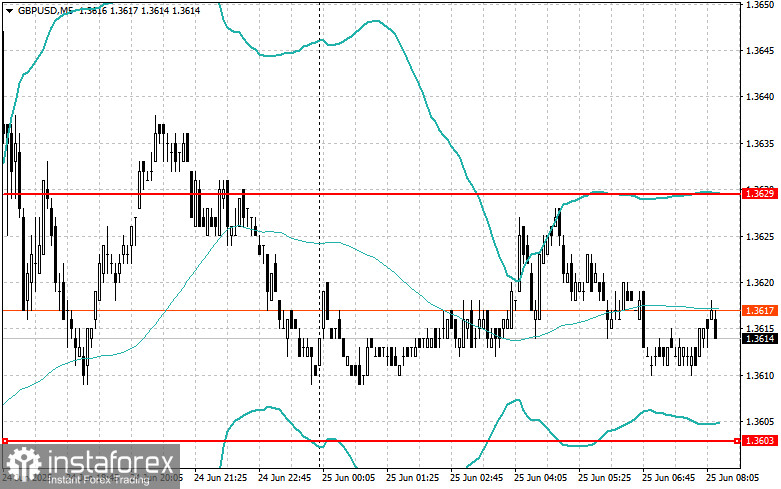Click the 1.3610 price scale value
The height and width of the screenshot is (489, 781).
tap(760, 375)
